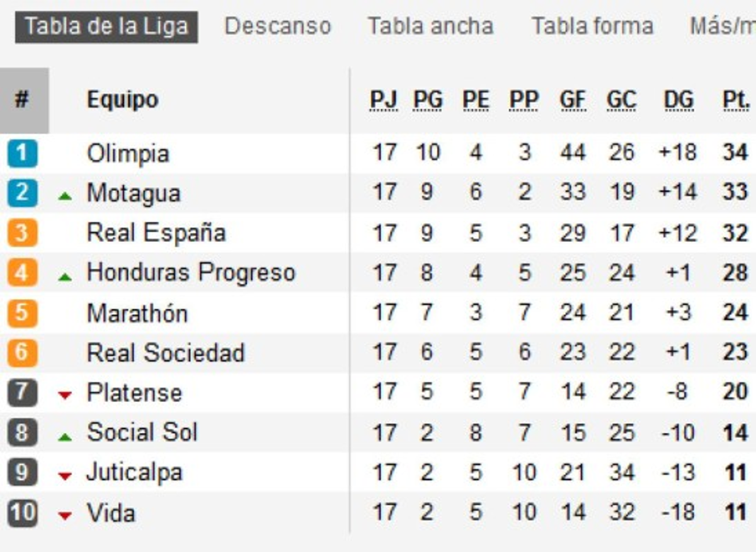This screenshot has width=756, height=552.
Task: Click red down arrow beside Platense
Action: point(64,395)
